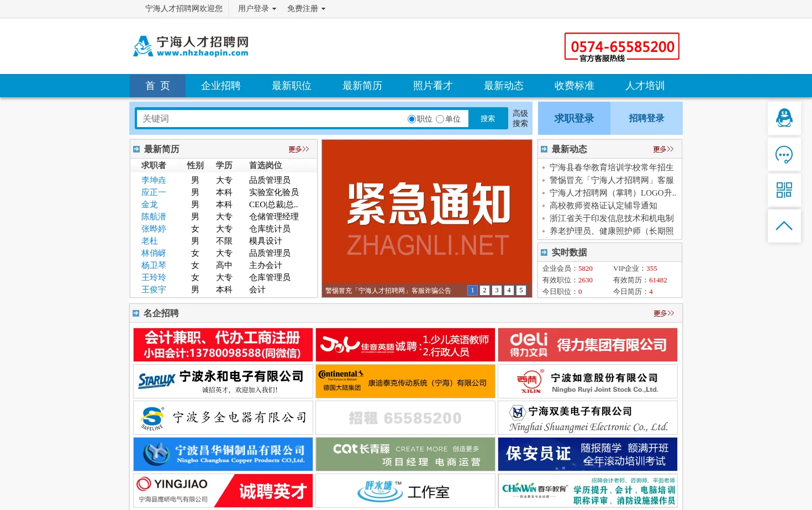
Task: Click arrow icon beside 名企招聘 heading
Action: click(x=136, y=313)
